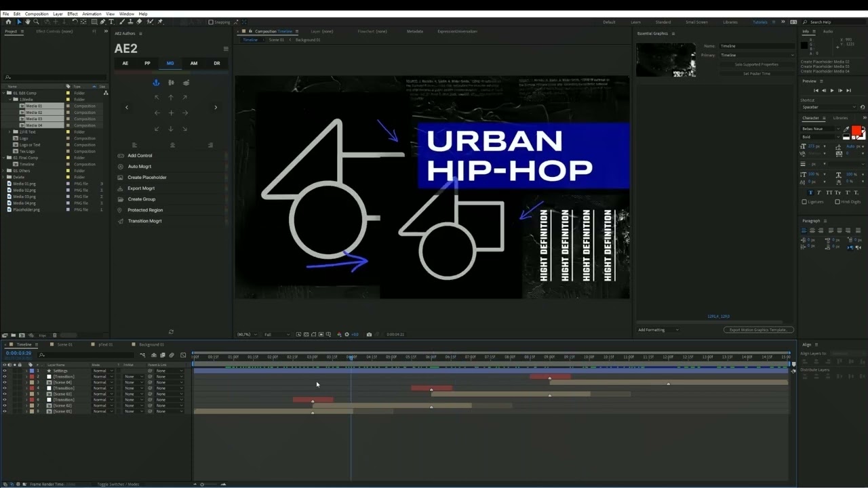868x488 pixels.
Task: Open the Scene 01 timeline tab
Action: (64, 344)
